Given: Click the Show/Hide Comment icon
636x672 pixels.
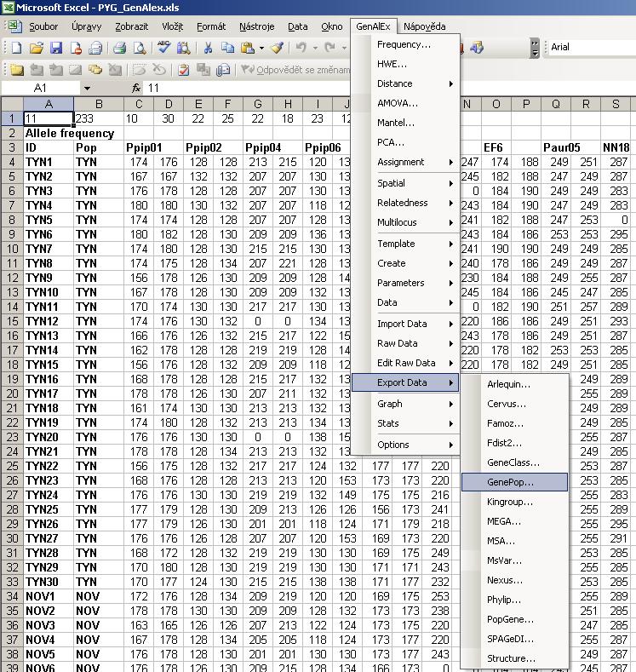Looking at the screenshot, I should point(76,70).
